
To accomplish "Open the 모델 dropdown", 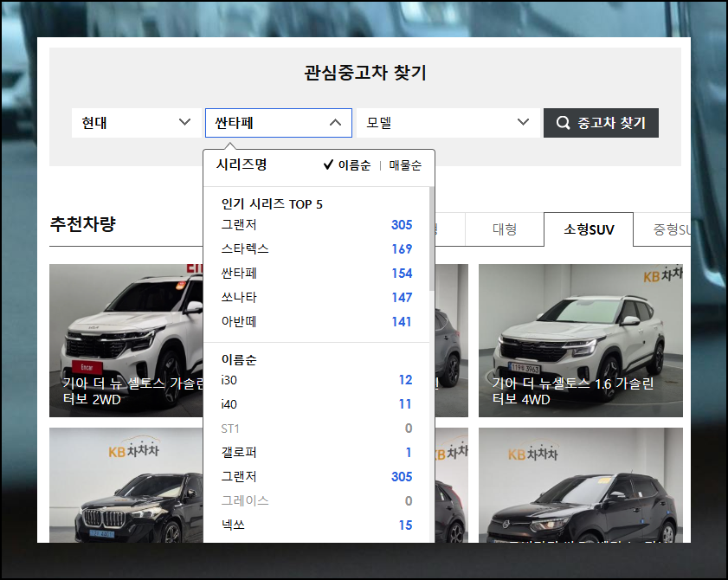I will point(448,123).
